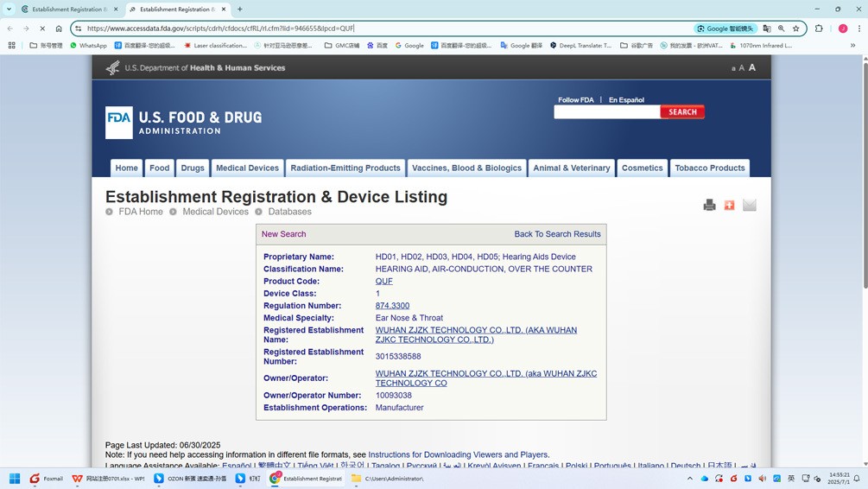868x489 pixels.
Task: Open Windows Start menu icon
Action: pyautogui.click(x=15, y=479)
